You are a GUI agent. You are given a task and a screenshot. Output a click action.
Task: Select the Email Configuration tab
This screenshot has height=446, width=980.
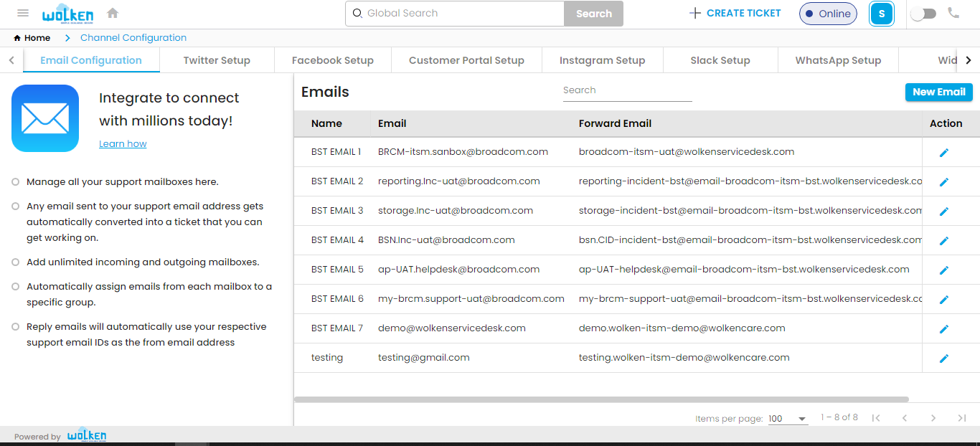coord(91,60)
